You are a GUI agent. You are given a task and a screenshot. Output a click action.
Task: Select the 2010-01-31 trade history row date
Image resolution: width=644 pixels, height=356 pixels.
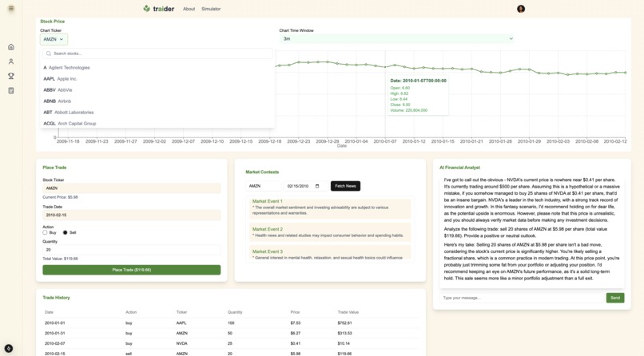coord(54,334)
